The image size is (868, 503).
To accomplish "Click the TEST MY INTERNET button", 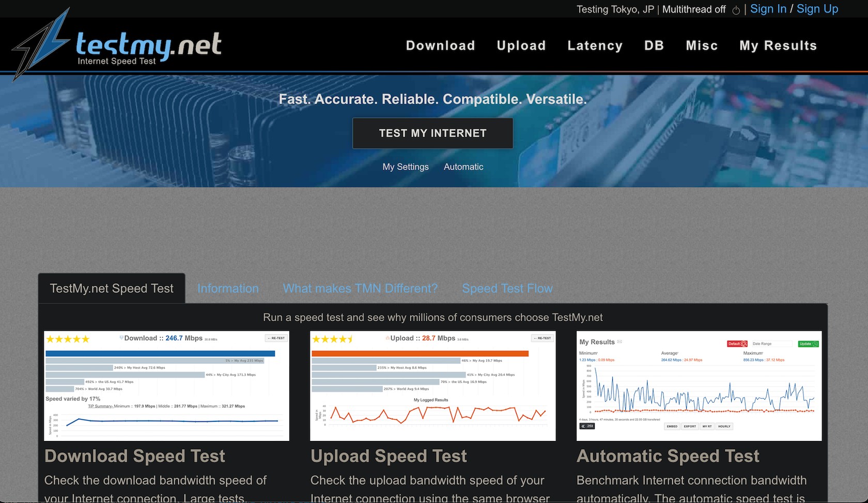I will pyautogui.click(x=432, y=133).
